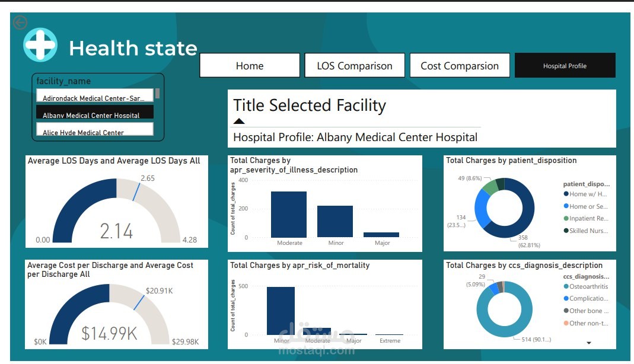This screenshot has height=364, width=634.
Task: Click the $14.99K cost gauge value
Action: [x=109, y=334]
